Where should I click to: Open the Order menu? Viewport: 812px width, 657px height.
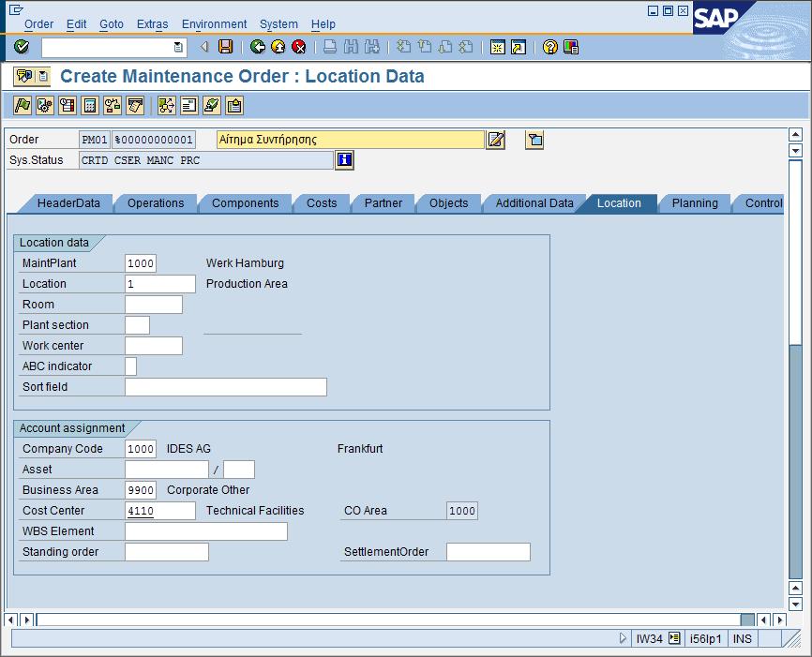tap(38, 23)
